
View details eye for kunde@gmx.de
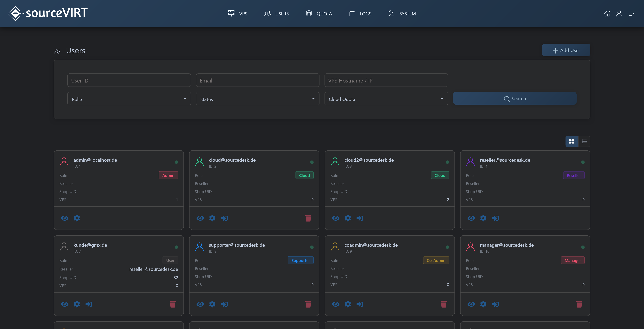pos(65,304)
